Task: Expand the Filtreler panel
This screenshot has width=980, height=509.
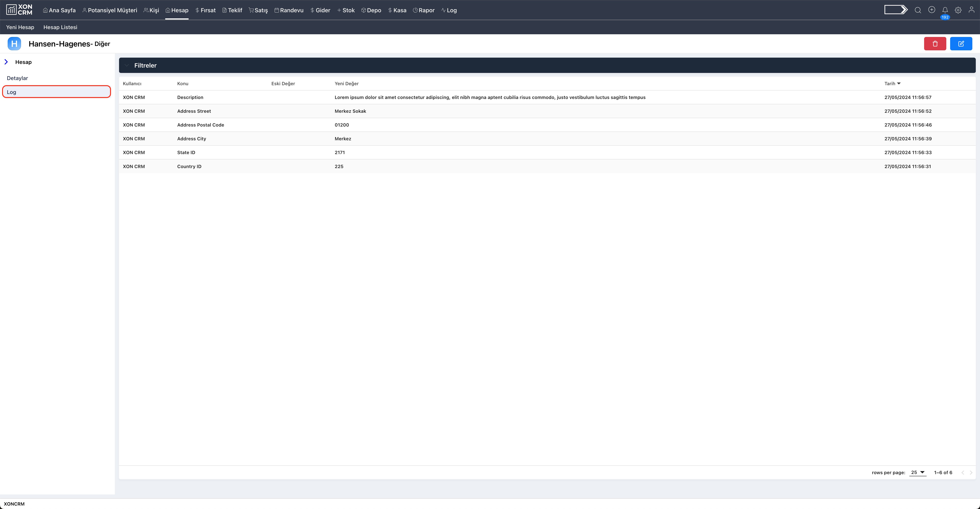Action: pyautogui.click(x=547, y=65)
